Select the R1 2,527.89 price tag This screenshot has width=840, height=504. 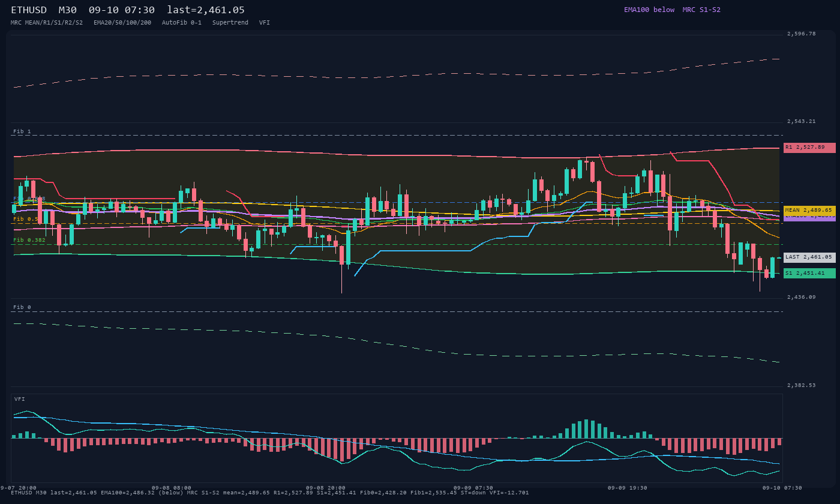[x=809, y=148]
